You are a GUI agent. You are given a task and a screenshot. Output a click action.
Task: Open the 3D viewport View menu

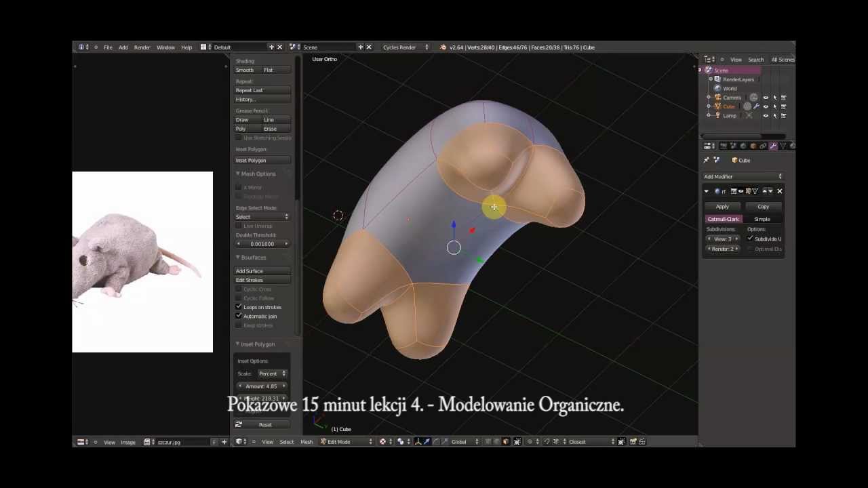pos(268,442)
